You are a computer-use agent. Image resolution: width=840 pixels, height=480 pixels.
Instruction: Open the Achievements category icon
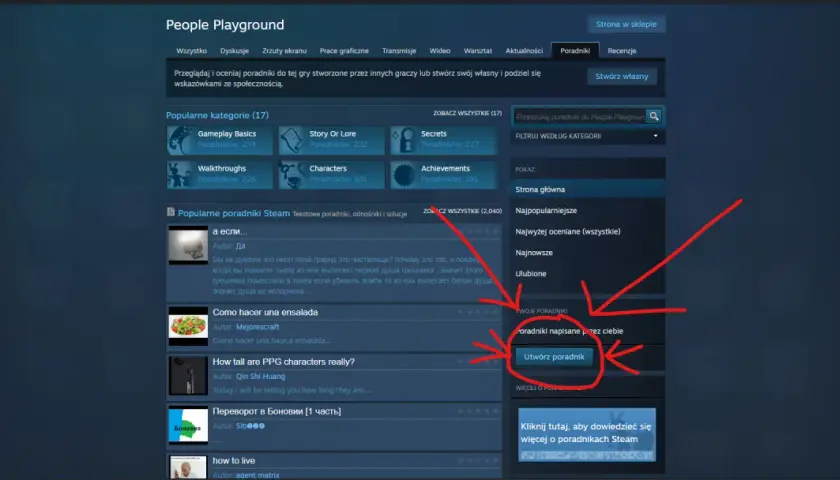pyautogui.click(x=404, y=175)
